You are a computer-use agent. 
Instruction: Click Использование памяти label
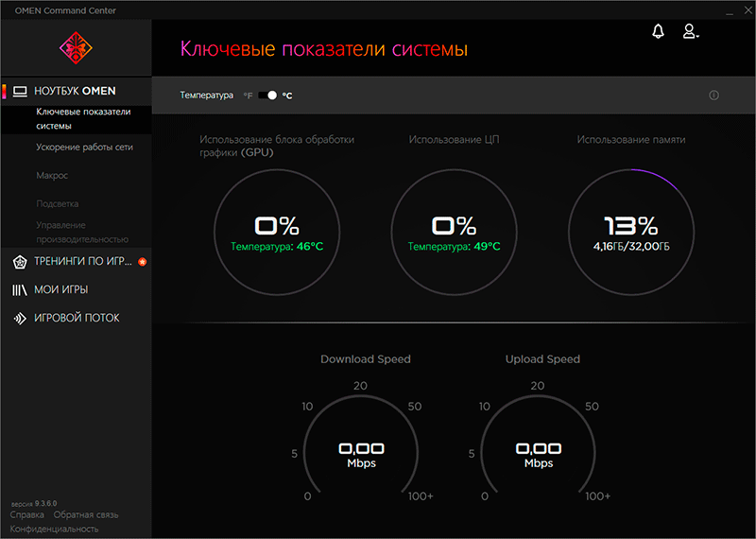631,139
